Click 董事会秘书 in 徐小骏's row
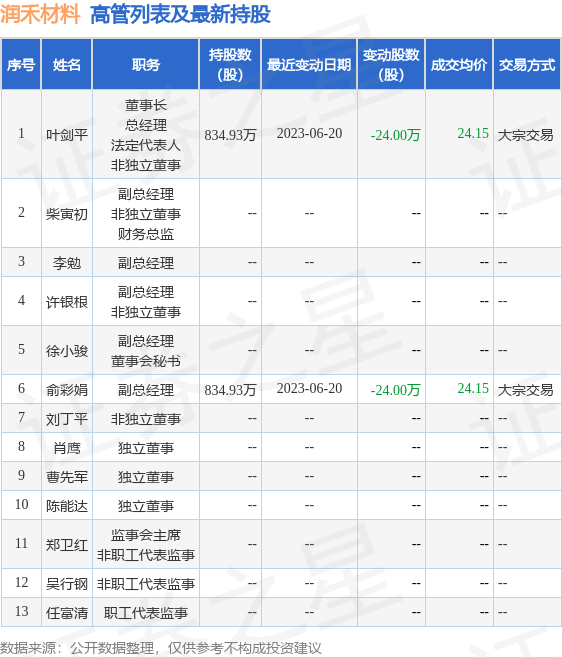Image resolution: width=562 pixels, height=657 pixels. click(146, 361)
